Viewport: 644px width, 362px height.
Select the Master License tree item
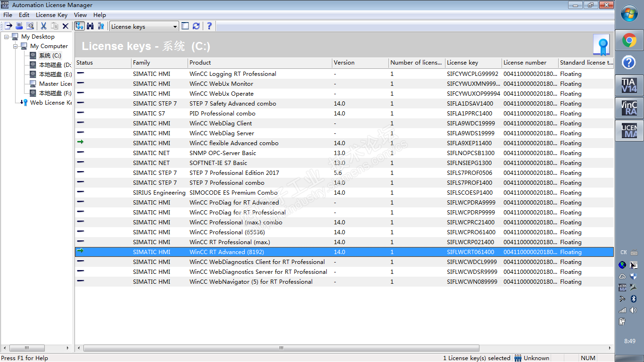[x=55, y=84]
